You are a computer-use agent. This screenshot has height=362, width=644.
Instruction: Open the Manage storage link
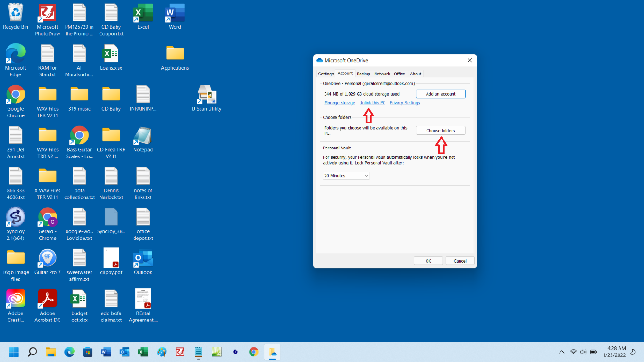point(340,103)
